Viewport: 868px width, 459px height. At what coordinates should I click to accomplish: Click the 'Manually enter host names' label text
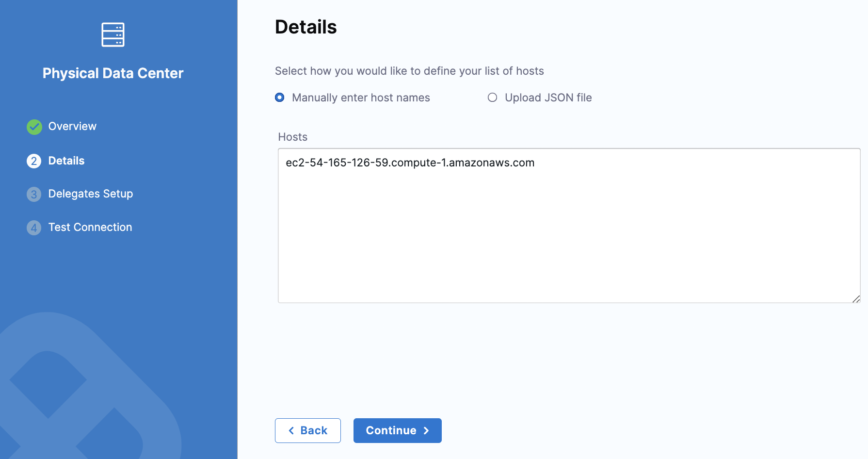click(361, 98)
